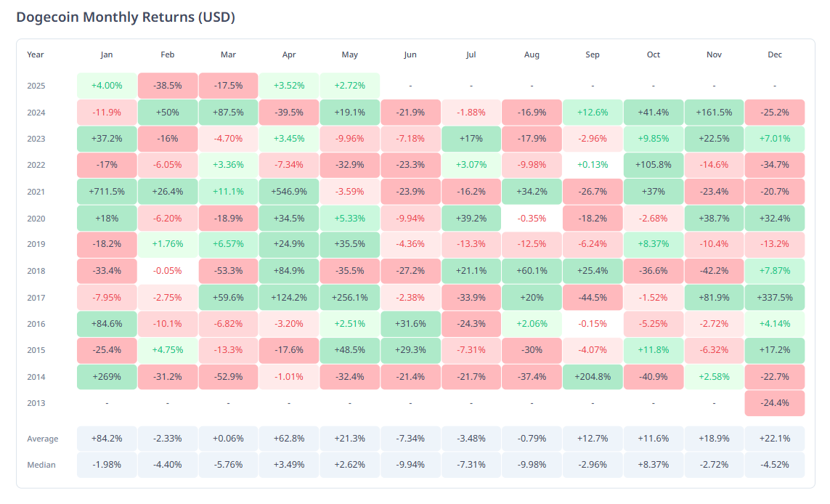830x504 pixels.
Task: Click the Dec column header
Action: [x=774, y=54]
